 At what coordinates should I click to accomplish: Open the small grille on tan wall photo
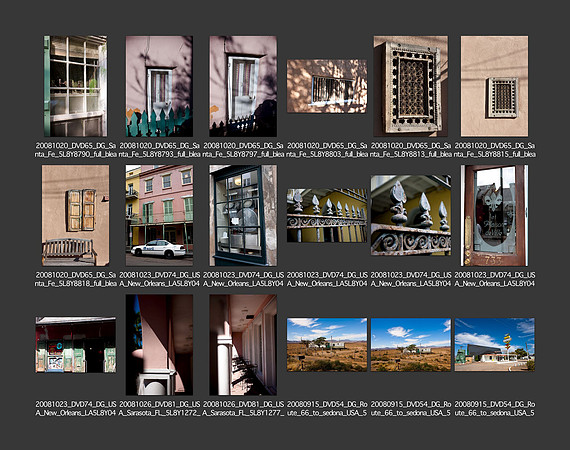pos(494,86)
